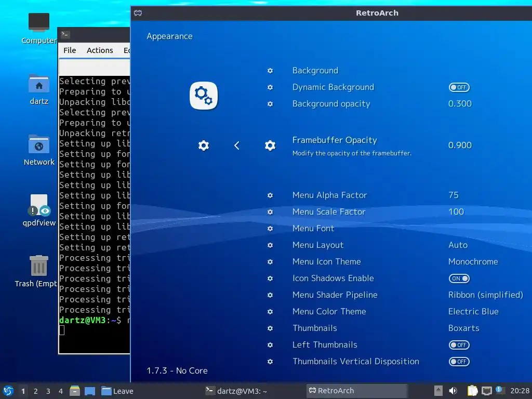The height and width of the screenshot is (399, 532).
Task: Adjust Menu Scale Factor value 100
Action: (456, 212)
